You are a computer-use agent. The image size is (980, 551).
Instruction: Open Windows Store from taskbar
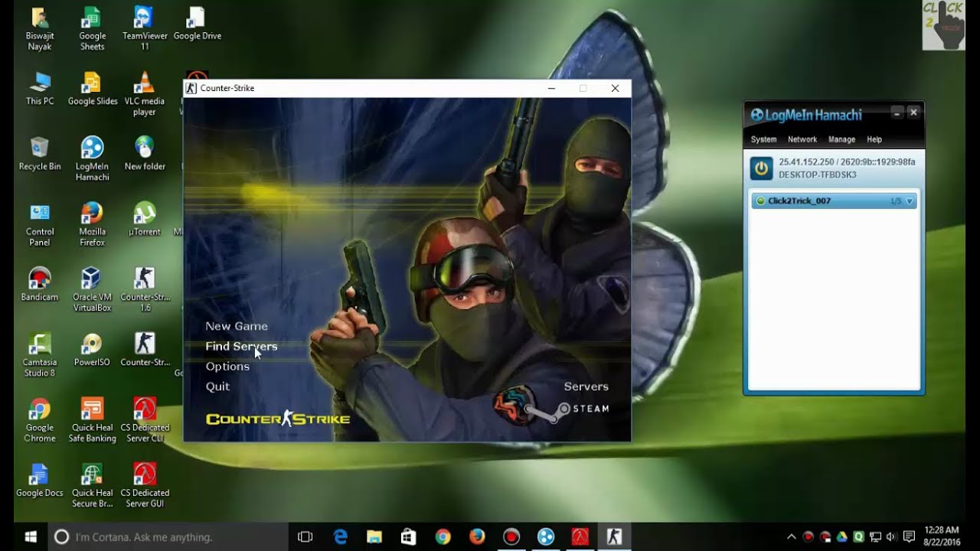click(x=409, y=536)
